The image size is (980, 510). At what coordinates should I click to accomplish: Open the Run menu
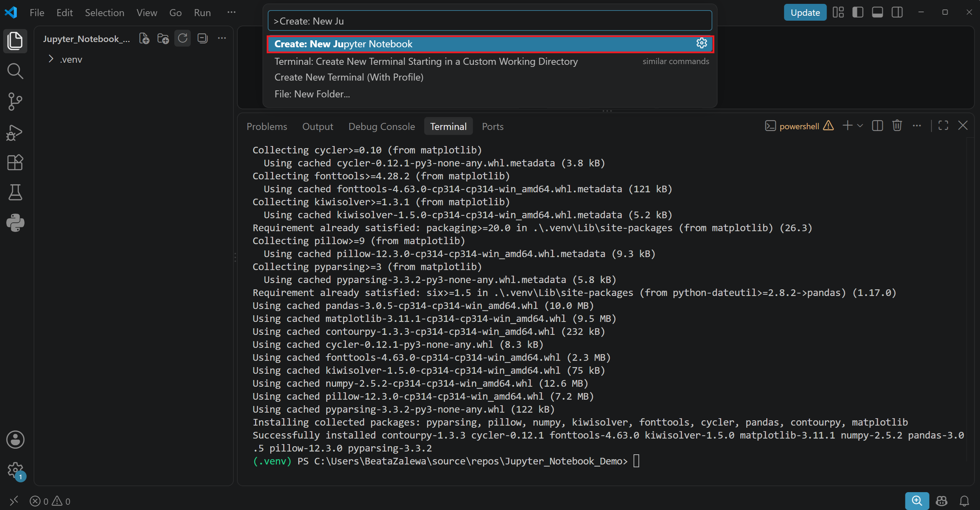(x=202, y=13)
